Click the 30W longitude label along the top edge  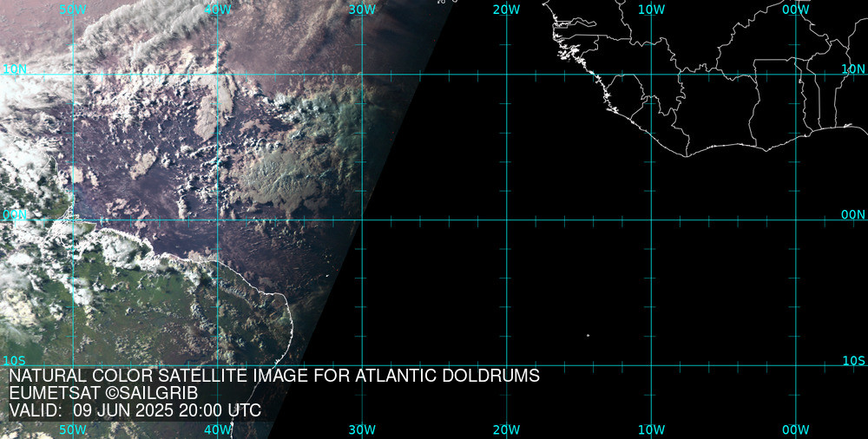pos(362,10)
